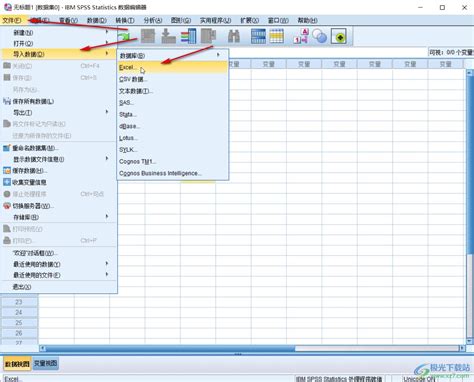Click the Split File toolbar icon
This screenshot has width=474, height=382.
coord(258,36)
